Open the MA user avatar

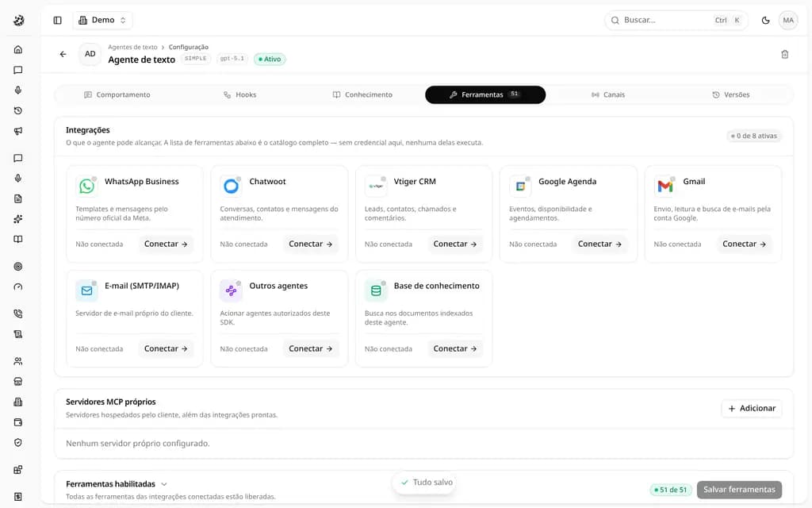point(788,20)
